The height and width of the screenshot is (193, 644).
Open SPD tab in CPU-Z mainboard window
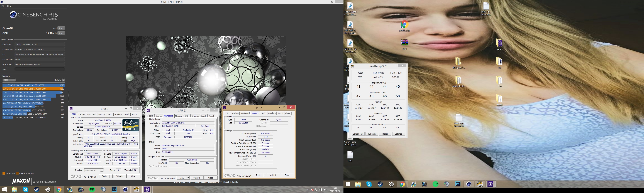[x=187, y=116]
